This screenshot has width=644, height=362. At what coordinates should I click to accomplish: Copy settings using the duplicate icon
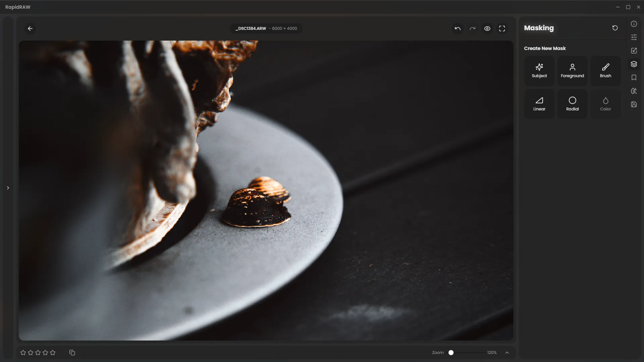(72, 353)
